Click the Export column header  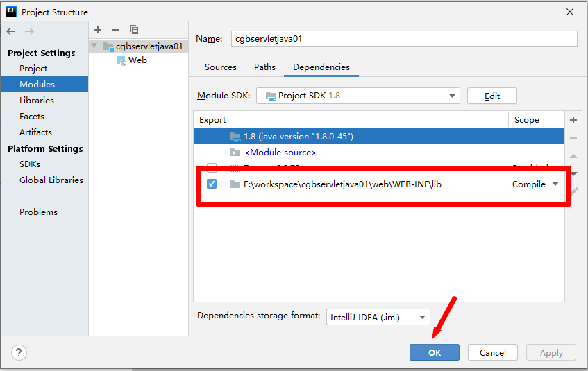(212, 120)
